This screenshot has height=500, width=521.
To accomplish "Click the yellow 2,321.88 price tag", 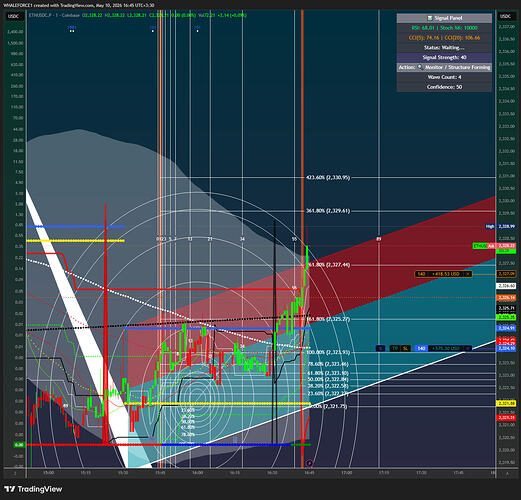I will click(x=506, y=404).
